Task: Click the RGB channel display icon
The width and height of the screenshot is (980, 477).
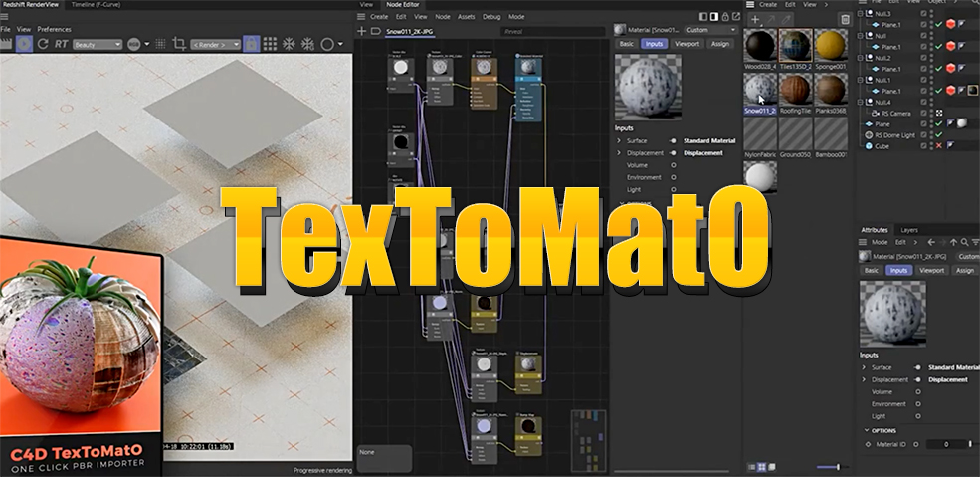Action: tap(133, 44)
